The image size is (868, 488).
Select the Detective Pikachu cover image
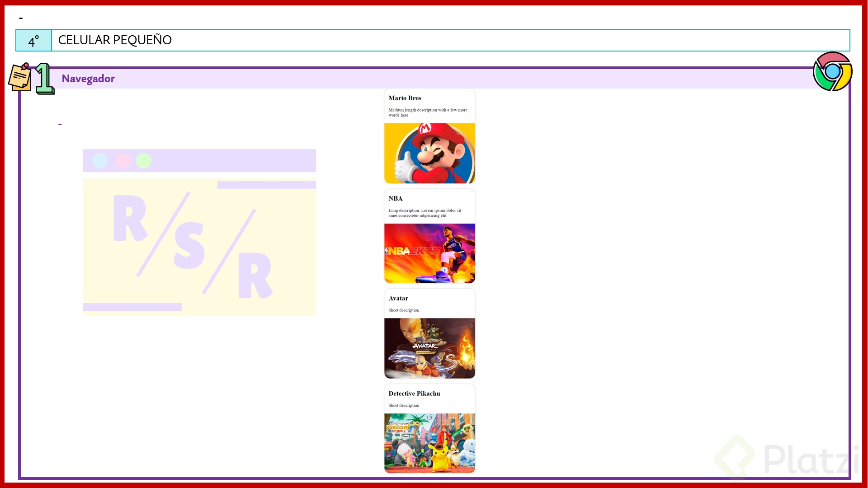coord(429,443)
